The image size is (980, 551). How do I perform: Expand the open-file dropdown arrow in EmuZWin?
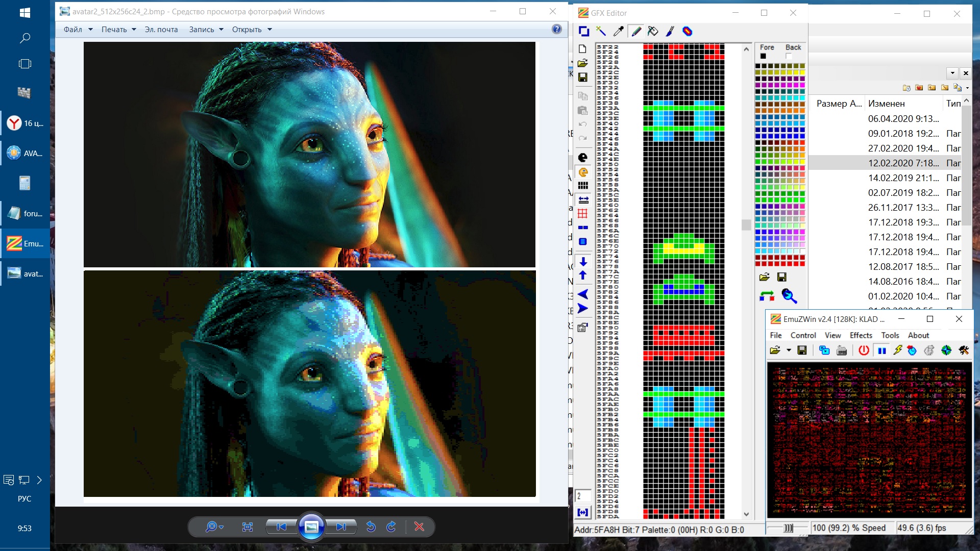coord(789,350)
